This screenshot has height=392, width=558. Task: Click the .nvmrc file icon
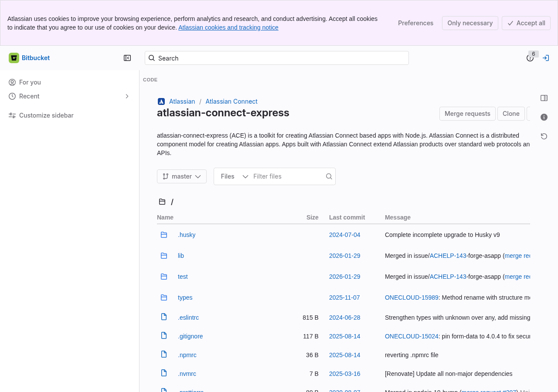tap(164, 373)
